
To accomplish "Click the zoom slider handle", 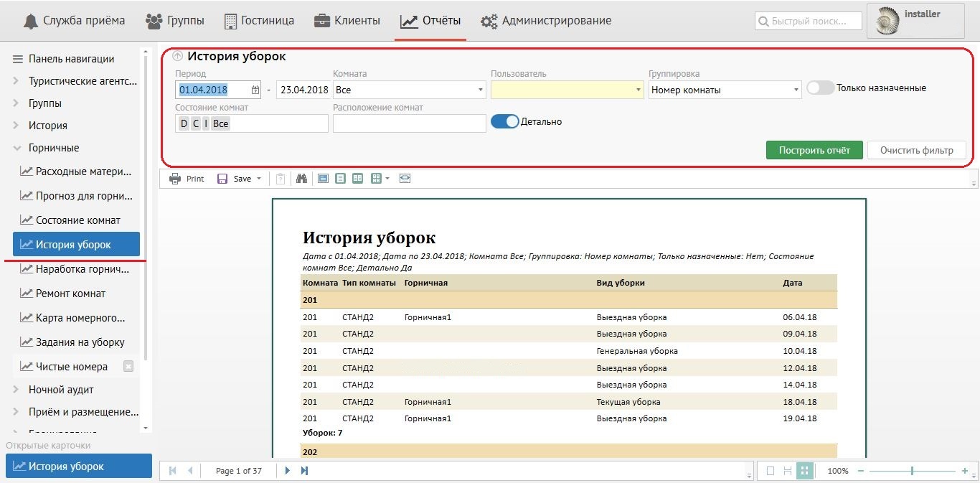I will [x=912, y=471].
